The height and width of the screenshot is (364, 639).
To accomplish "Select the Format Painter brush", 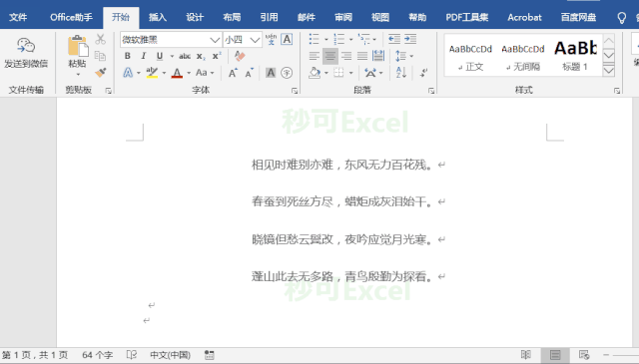I will click(100, 72).
